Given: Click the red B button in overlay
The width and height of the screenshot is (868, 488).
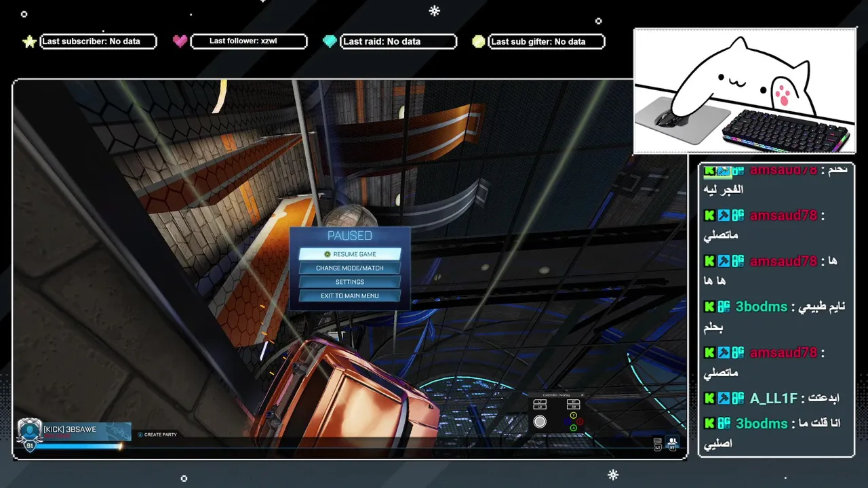Looking at the screenshot, I should [x=580, y=422].
